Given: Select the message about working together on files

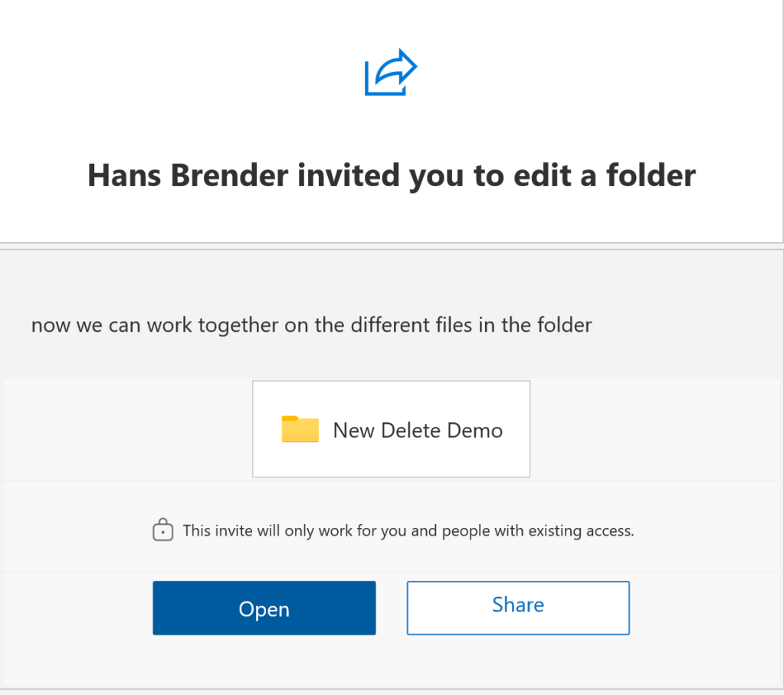Looking at the screenshot, I should [x=310, y=325].
